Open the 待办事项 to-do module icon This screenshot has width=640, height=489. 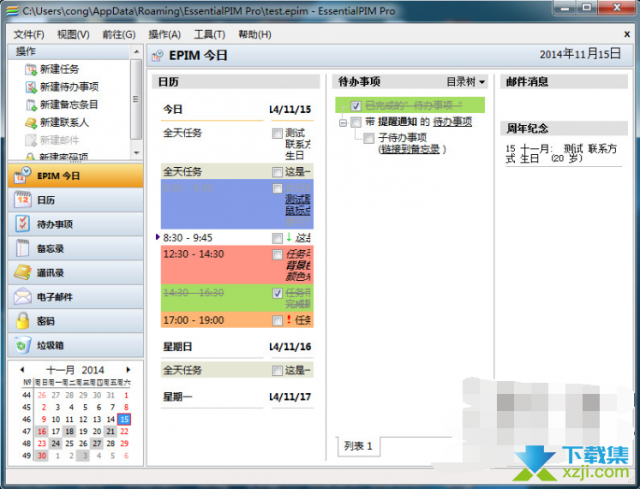[x=22, y=224]
